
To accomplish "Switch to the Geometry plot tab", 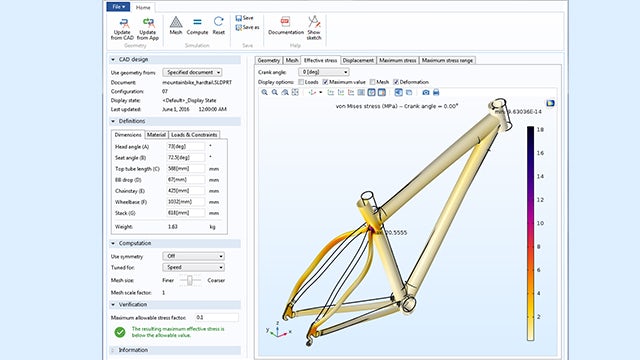I will (269, 60).
